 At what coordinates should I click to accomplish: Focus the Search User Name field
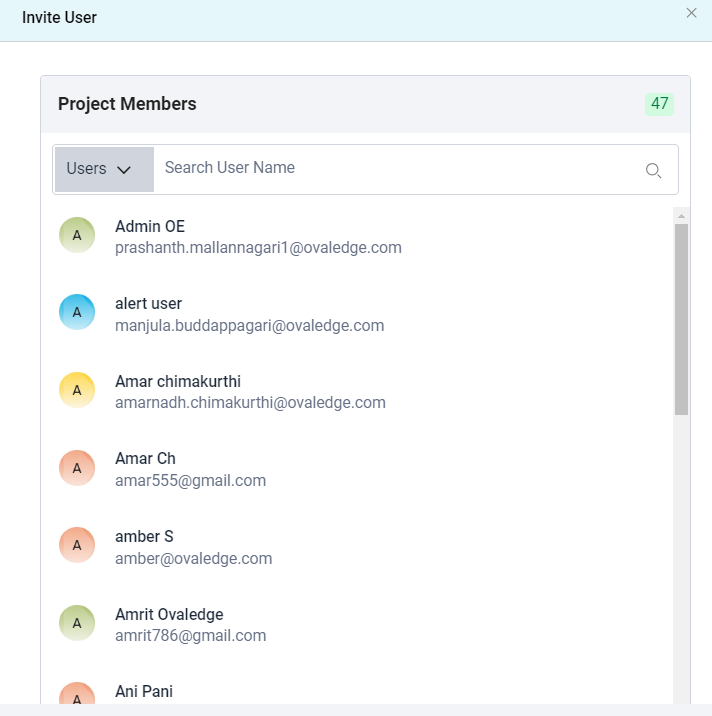click(x=397, y=168)
